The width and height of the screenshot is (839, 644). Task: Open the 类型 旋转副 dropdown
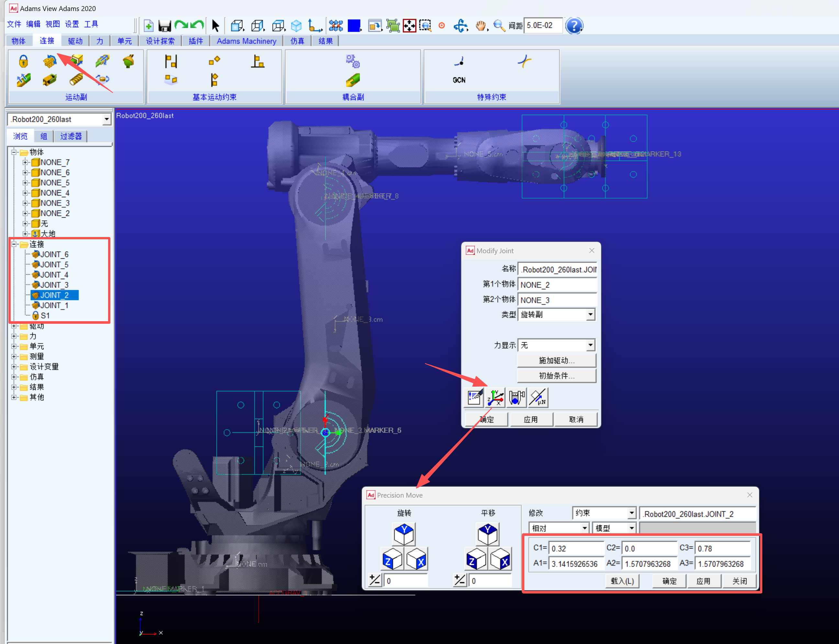pyautogui.click(x=590, y=315)
